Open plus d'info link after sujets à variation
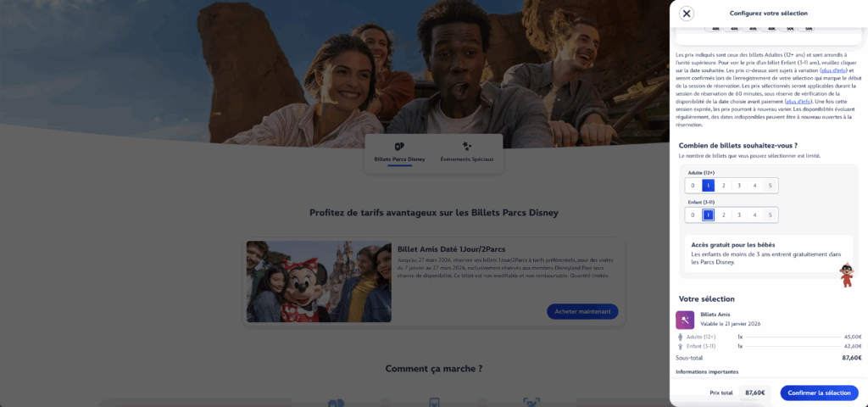Screen dimensions: 868x407 tap(834, 70)
